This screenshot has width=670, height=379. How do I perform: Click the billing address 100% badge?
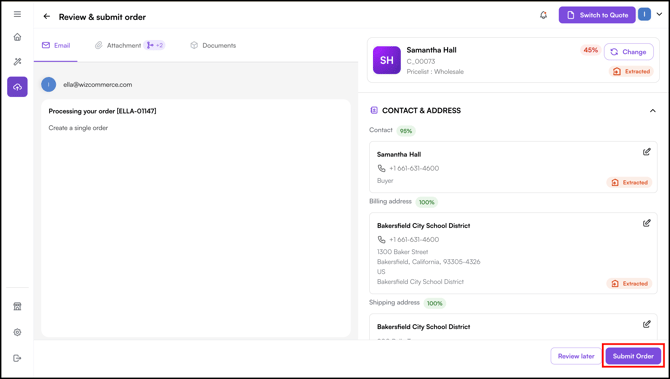tap(426, 202)
